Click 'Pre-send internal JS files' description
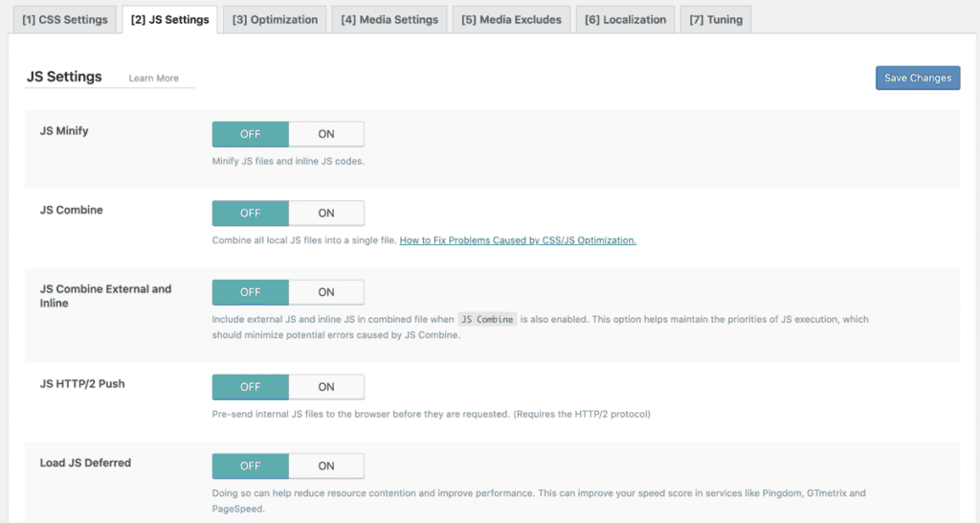 click(x=432, y=414)
